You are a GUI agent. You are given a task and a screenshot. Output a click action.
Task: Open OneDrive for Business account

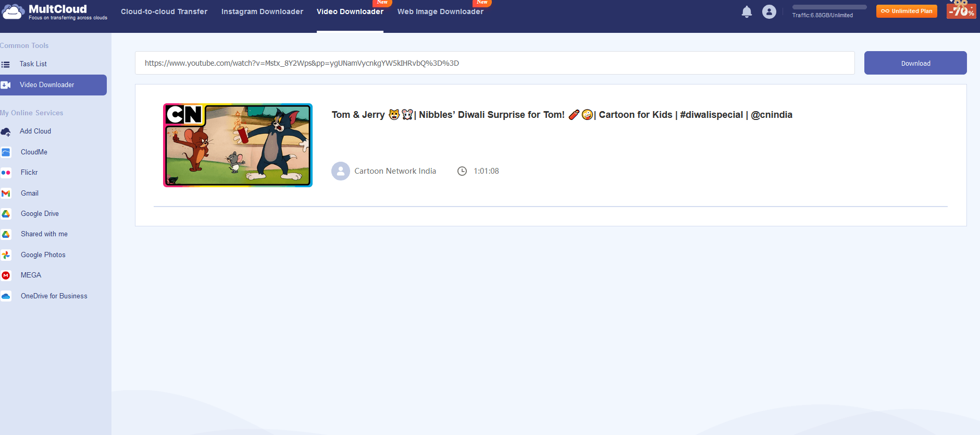coord(54,296)
